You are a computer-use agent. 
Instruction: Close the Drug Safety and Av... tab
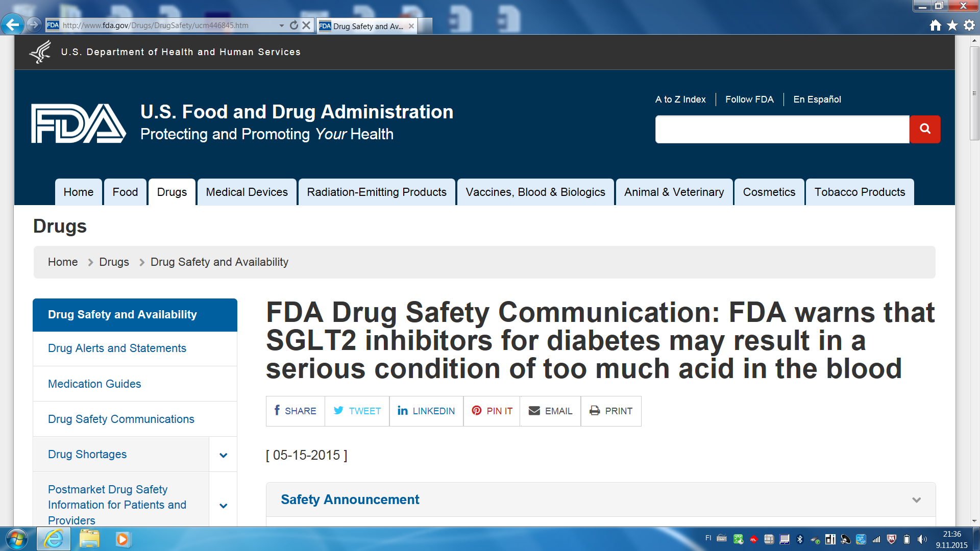point(411,26)
